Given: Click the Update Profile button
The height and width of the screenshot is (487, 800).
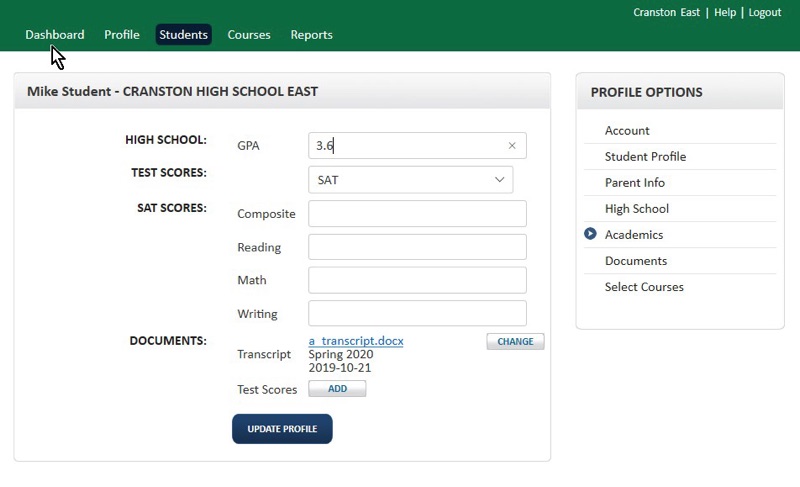Looking at the screenshot, I should pos(282,429).
